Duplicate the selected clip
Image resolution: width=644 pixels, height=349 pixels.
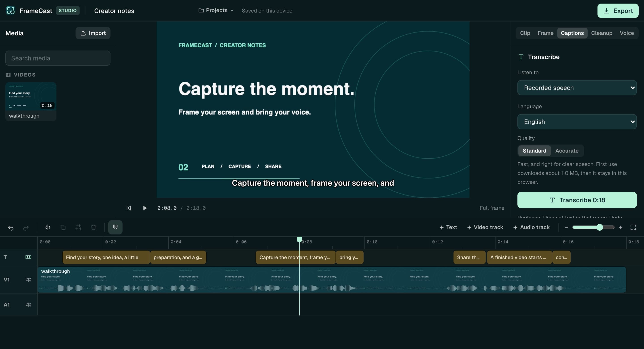pos(63,227)
